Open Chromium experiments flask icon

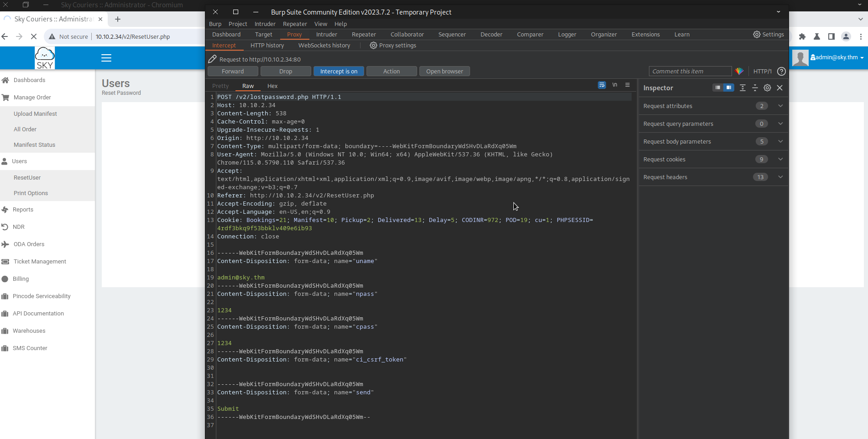point(817,36)
